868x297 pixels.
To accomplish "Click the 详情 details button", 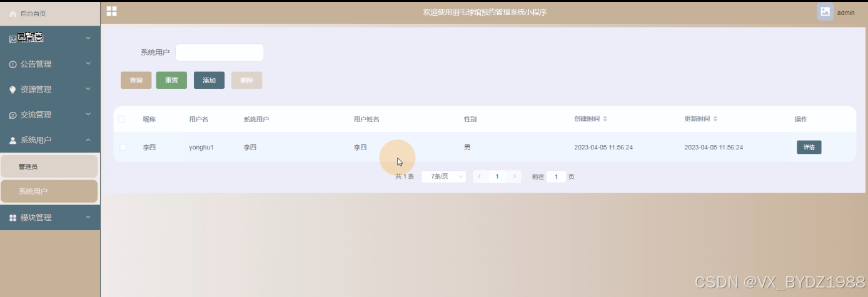I will click(x=809, y=147).
